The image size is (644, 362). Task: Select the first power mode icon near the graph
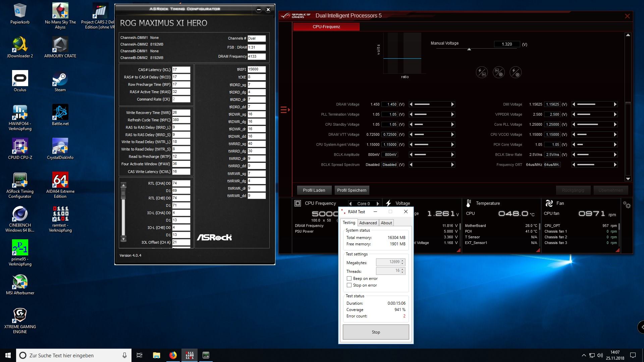(482, 72)
